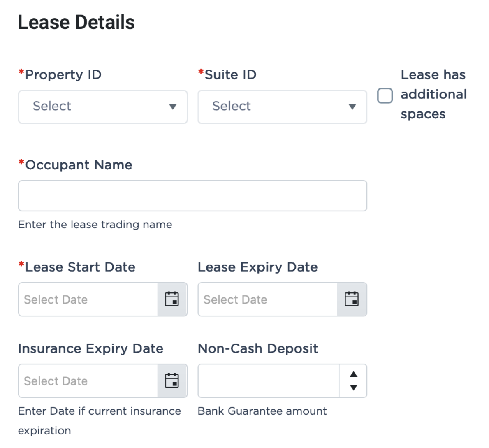Click the Property ID dropdown arrow
This screenshot has width=489, height=448.
click(173, 107)
